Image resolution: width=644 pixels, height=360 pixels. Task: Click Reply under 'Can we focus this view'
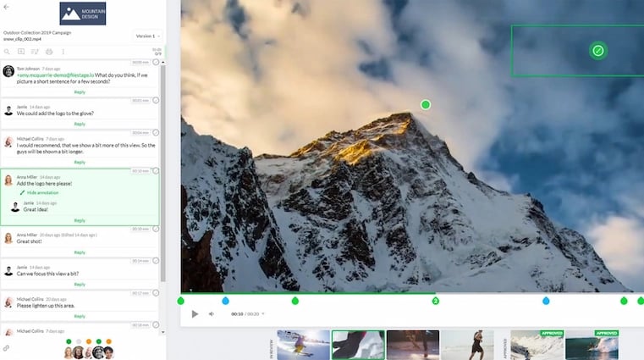pyautogui.click(x=80, y=285)
